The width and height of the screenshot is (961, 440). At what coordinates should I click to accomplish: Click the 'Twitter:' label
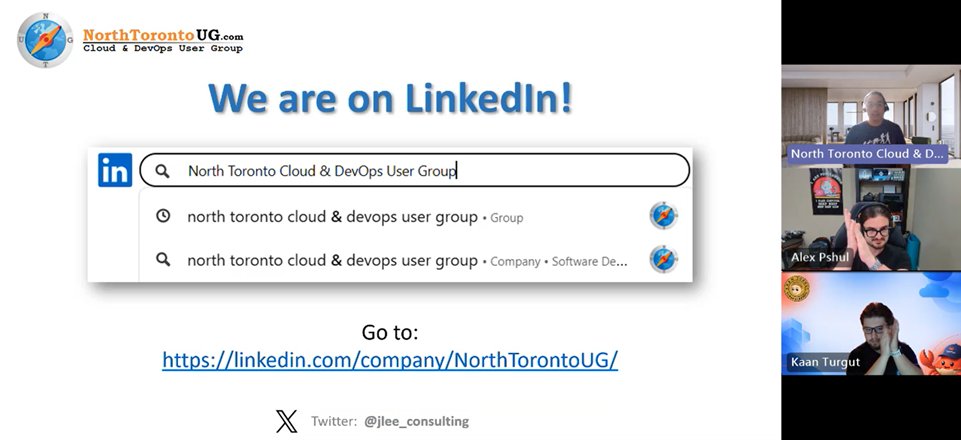[x=333, y=421]
